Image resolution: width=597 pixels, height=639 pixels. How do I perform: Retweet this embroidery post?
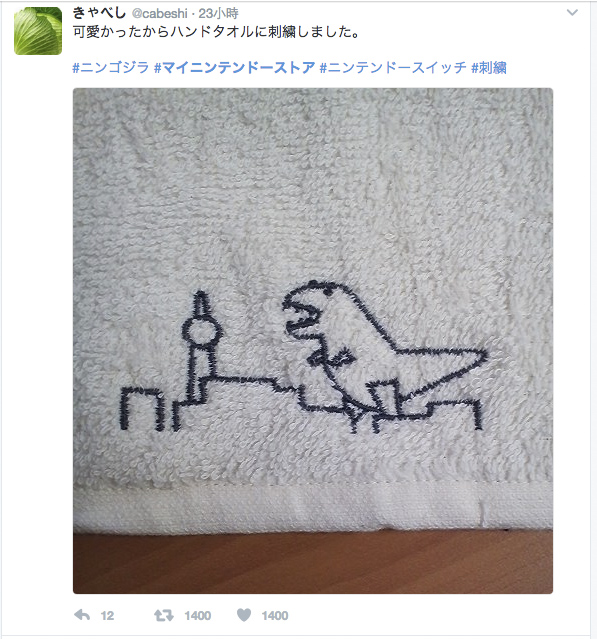pyautogui.click(x=164, y=615)
